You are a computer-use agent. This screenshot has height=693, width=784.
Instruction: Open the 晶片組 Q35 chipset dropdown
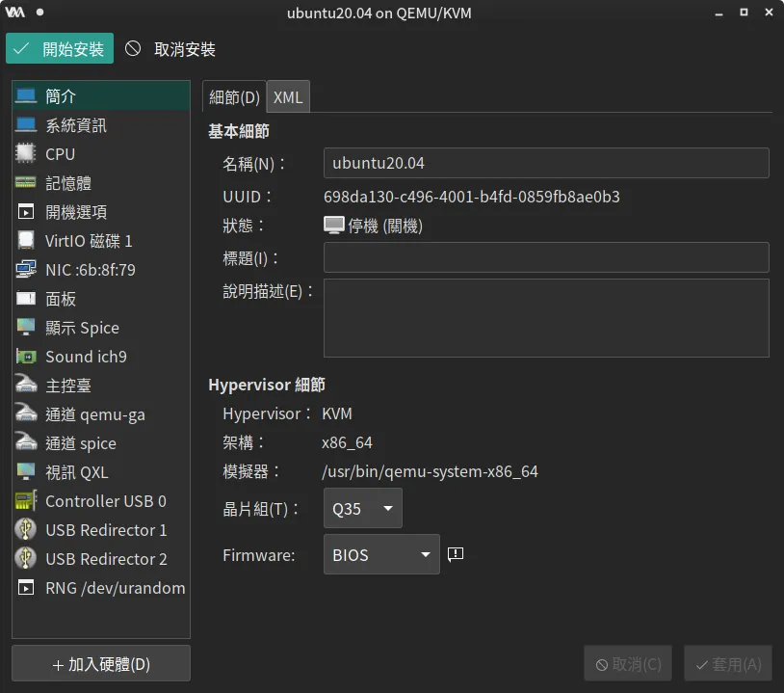(362, 508)
